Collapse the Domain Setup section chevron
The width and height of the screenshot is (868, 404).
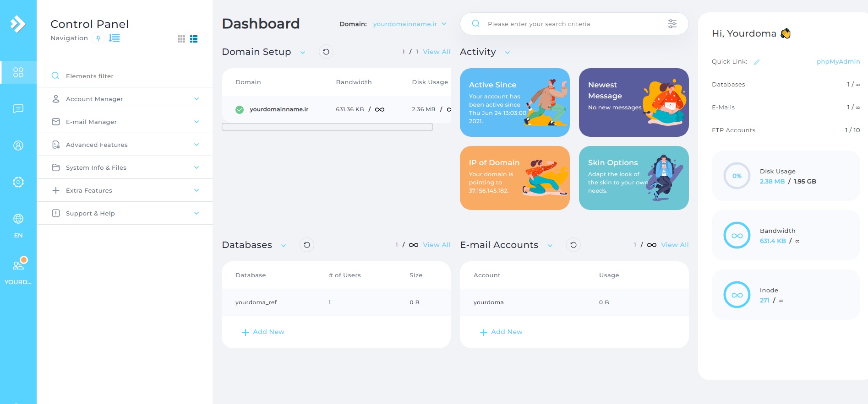tap(303, 53)
